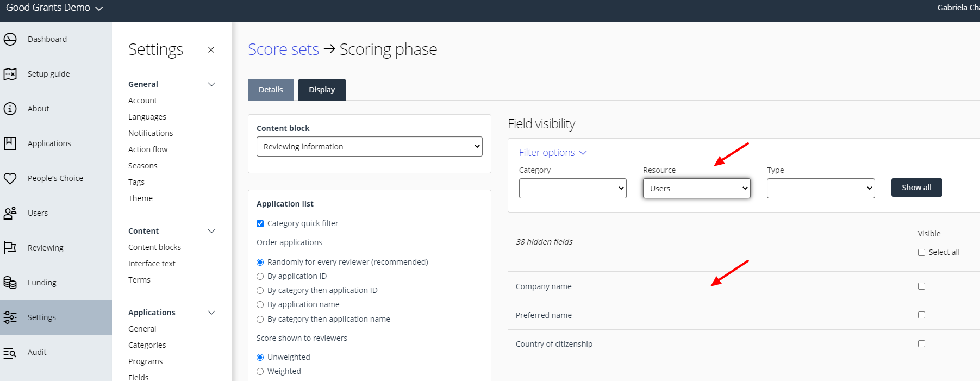980x381 pixels.
Task: Click the Dashboard gauge icon
Action: click(10, 39)
